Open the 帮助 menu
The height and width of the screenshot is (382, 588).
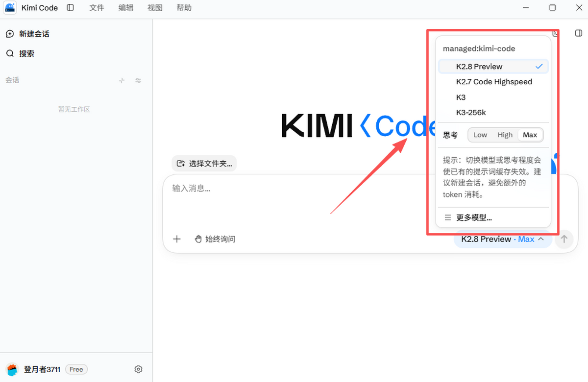point(184,8)
